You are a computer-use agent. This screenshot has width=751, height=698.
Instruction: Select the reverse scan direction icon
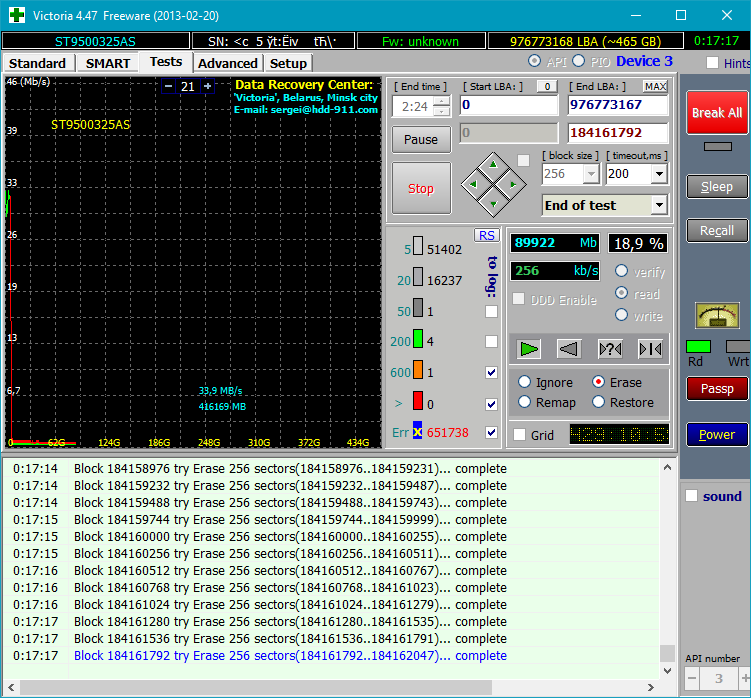coord(569,349)
